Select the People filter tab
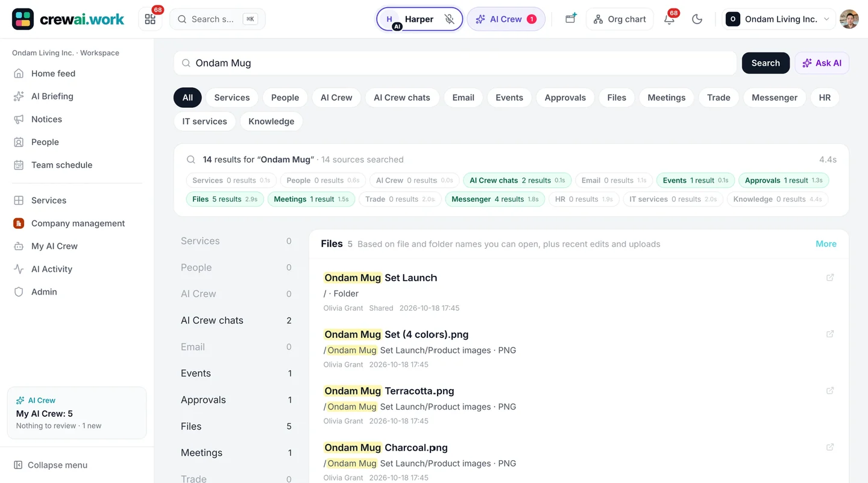 pos(285,98)
